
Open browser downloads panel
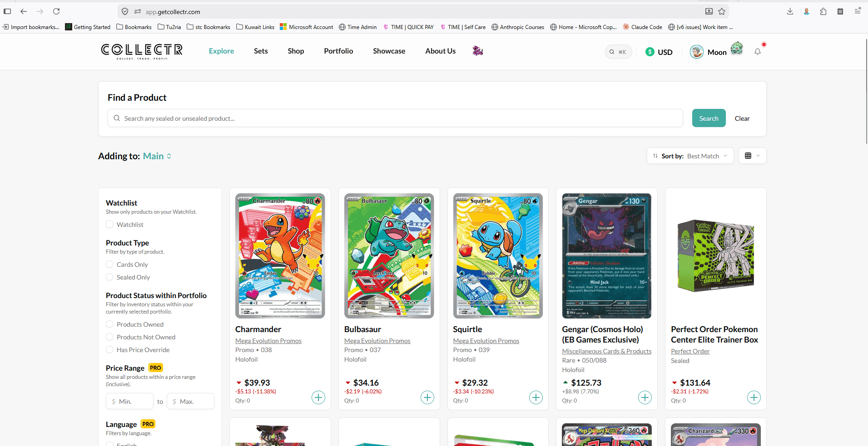(790, 11)
